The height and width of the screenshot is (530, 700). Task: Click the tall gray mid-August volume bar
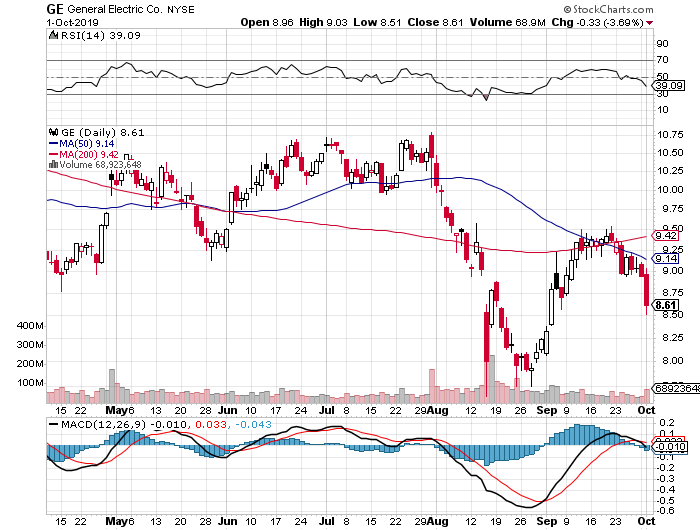[492, 379]
